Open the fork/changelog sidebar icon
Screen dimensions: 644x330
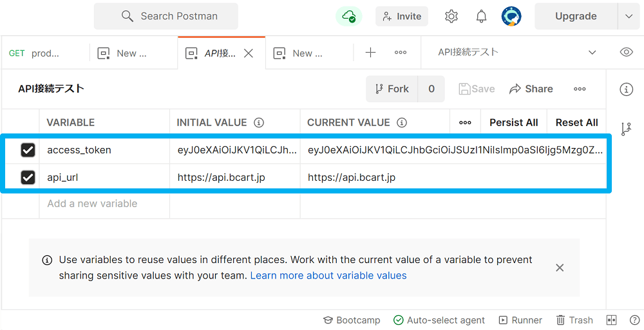[x=626, y=129]
